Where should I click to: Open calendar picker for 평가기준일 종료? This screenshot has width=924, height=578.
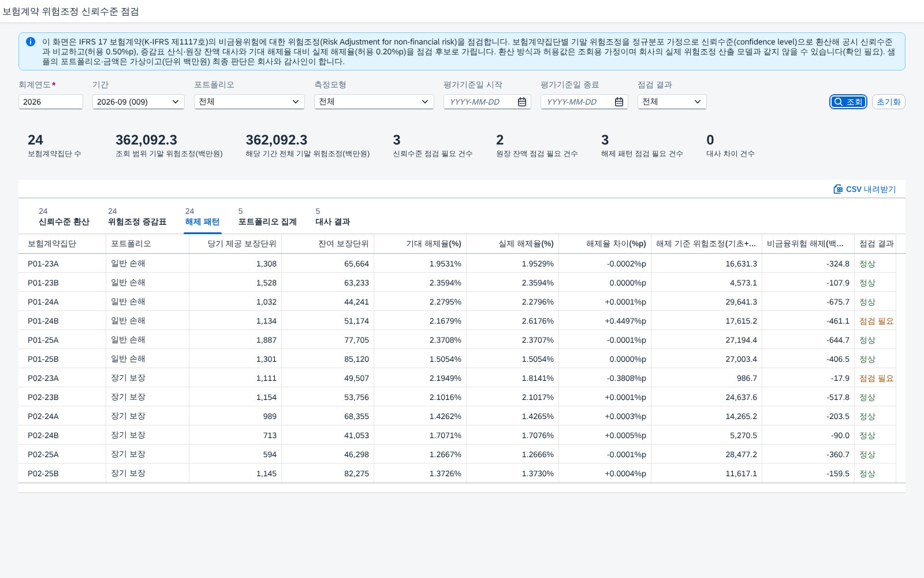coord(619,102)
